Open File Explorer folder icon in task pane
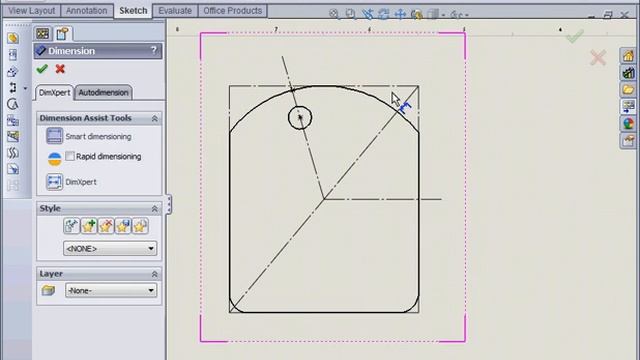The height and width of the screenshot is (360, 640). point(628,89)
